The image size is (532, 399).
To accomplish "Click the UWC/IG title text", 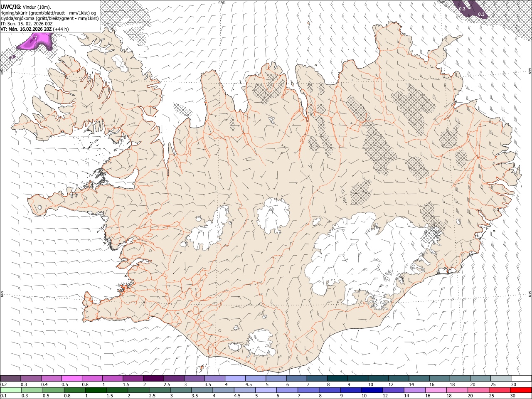I will (x=10, y=7).
